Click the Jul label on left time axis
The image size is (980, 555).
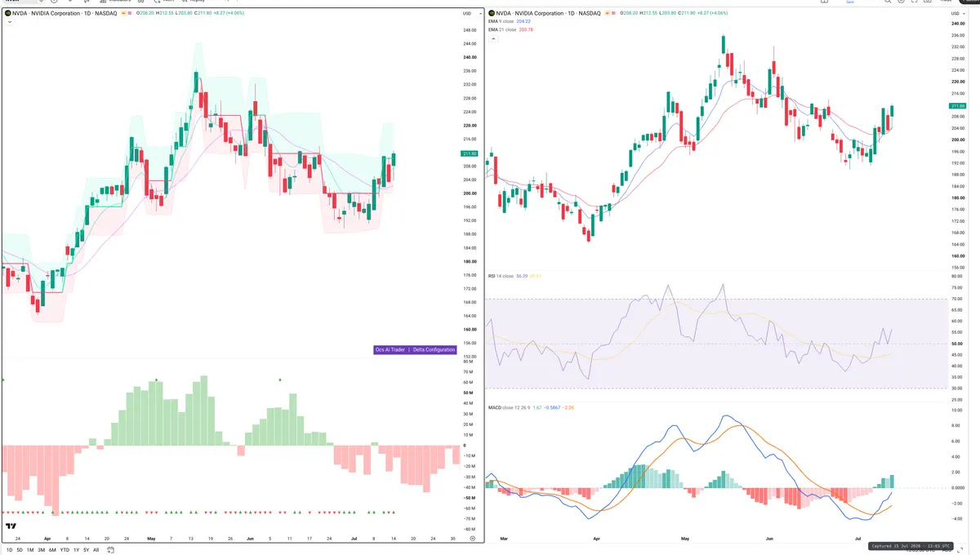pyautogui.click(x=354, y=539)
